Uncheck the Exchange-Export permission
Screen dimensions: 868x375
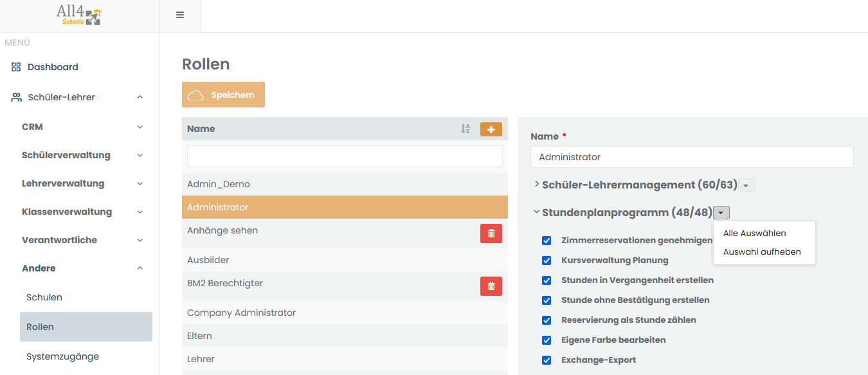coord(547,360)
